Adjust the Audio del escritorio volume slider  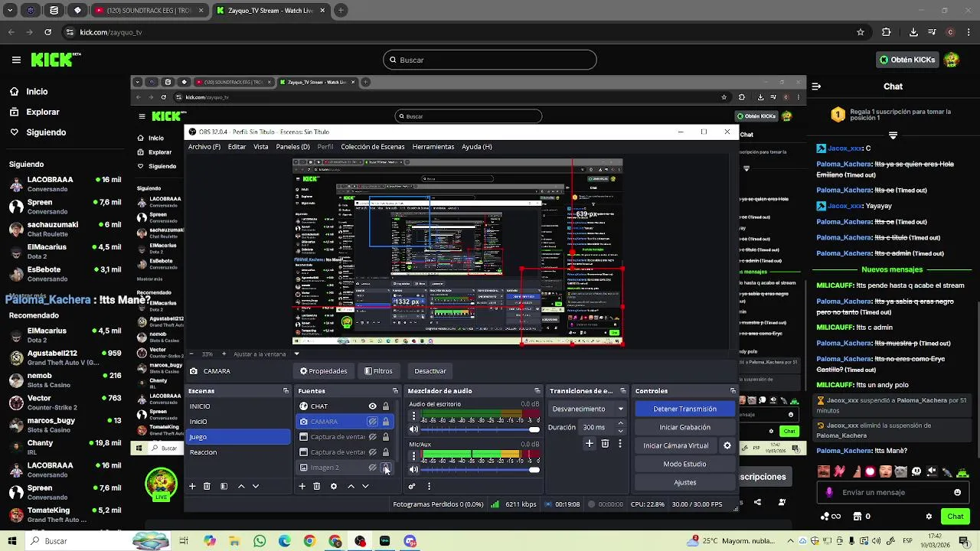point(480,429)
